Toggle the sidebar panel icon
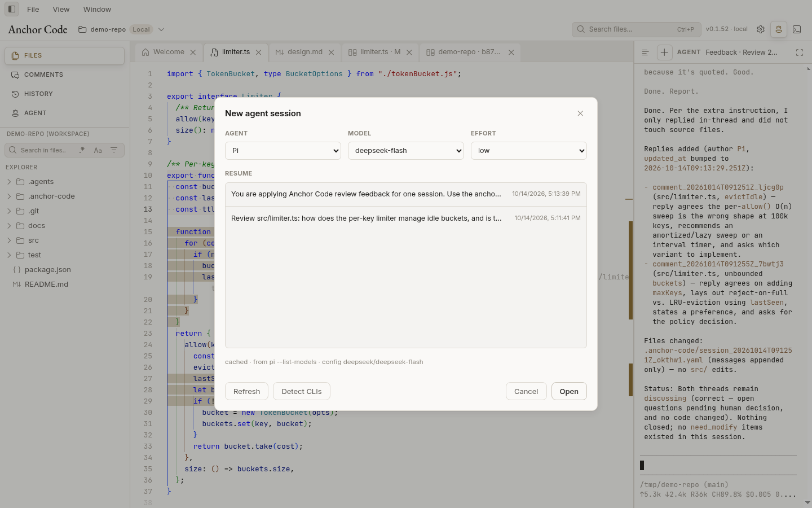Image resolution: width=812 pixels, height=508 pixels. (12, 9)
